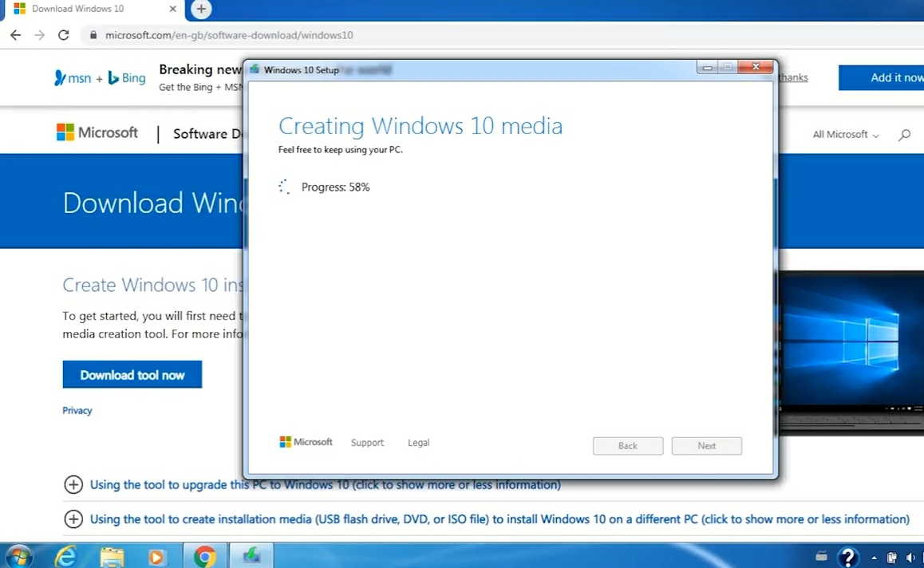This screenshot has height=568, width=924.
Task: Click the Windows Start orb
Action: (x=18, y=555)
